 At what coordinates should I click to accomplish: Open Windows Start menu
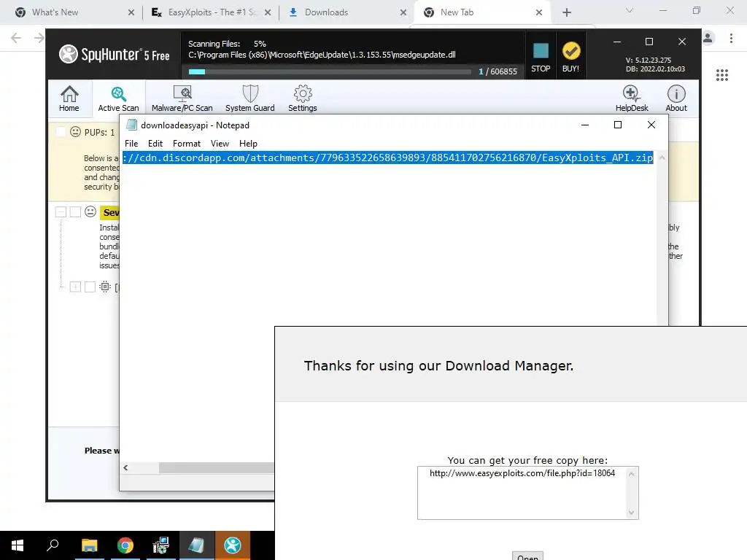(18, 545)
